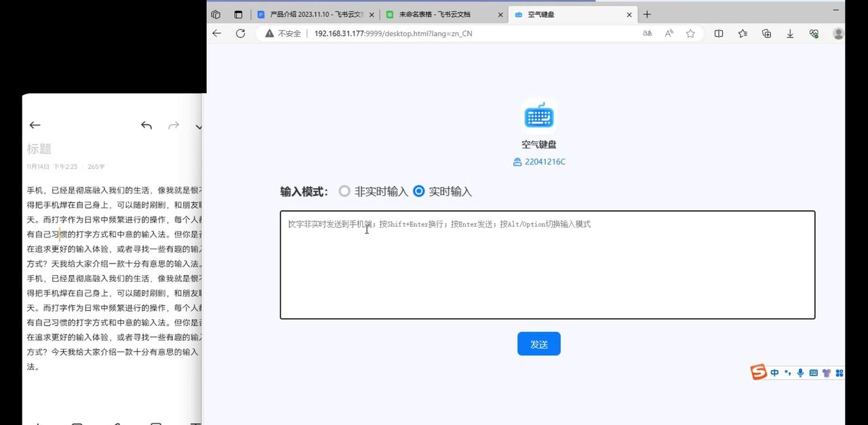Select 非实时输入 radio button
Viewport: 868px width, 425px height.
point(344,191)
